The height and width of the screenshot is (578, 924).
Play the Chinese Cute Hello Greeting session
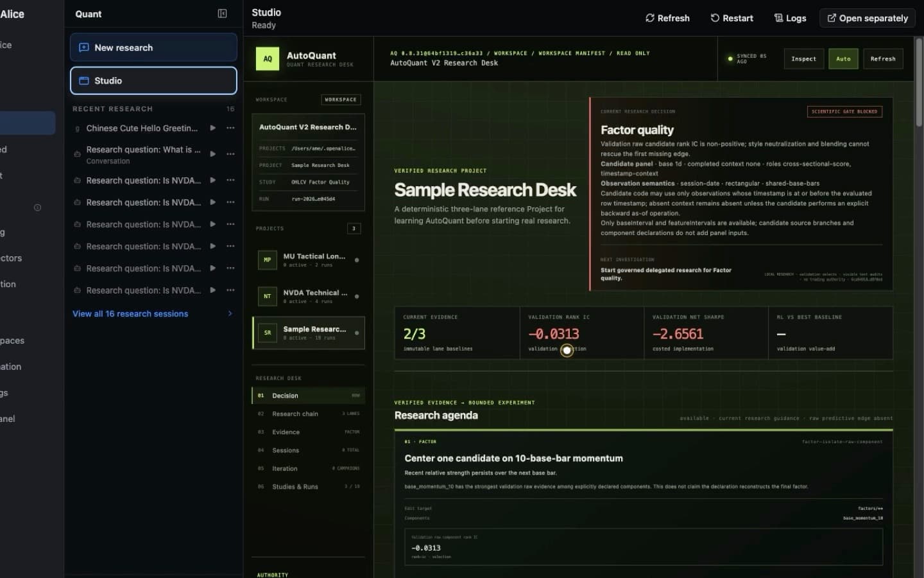(x=212, y=128)
